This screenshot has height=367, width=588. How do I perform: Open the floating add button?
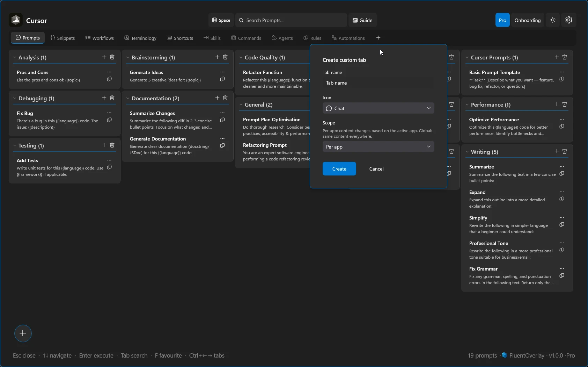coord(23,333)
